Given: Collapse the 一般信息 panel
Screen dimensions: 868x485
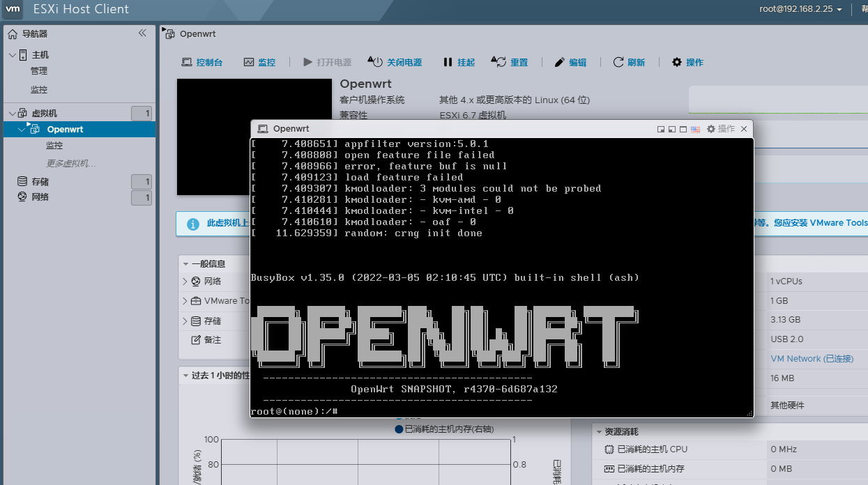Looking at the screenshot, I should pos(185,264).
